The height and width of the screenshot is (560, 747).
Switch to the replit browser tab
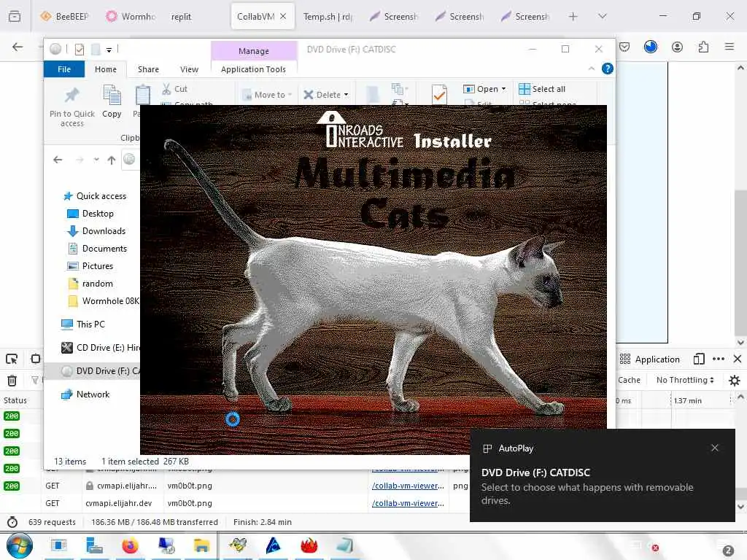181,16
